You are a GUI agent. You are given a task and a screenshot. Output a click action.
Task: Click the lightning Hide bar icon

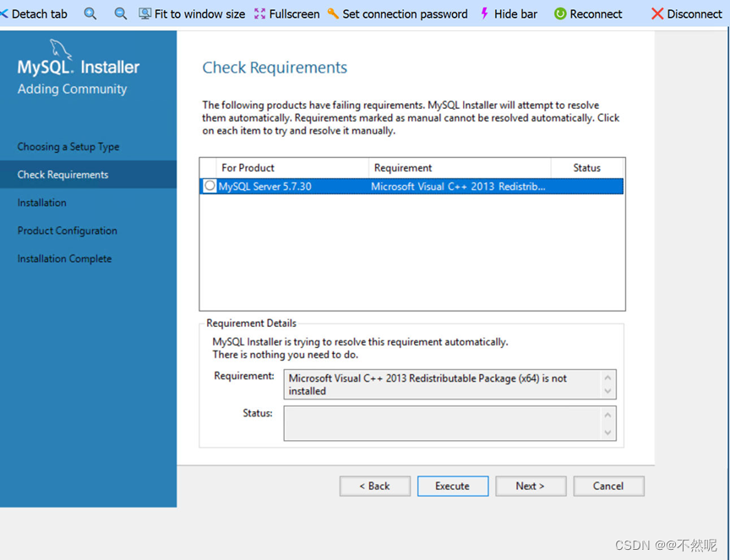click(484, 14)
